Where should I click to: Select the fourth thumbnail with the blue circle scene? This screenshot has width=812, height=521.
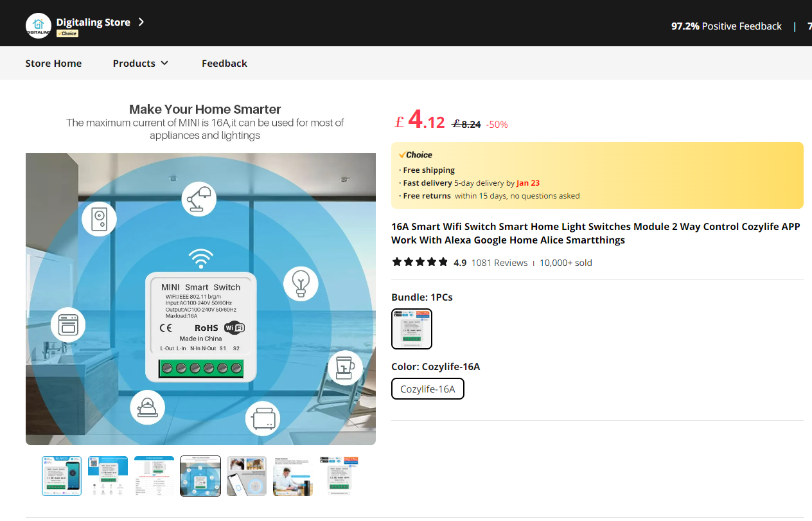point(200,476)
